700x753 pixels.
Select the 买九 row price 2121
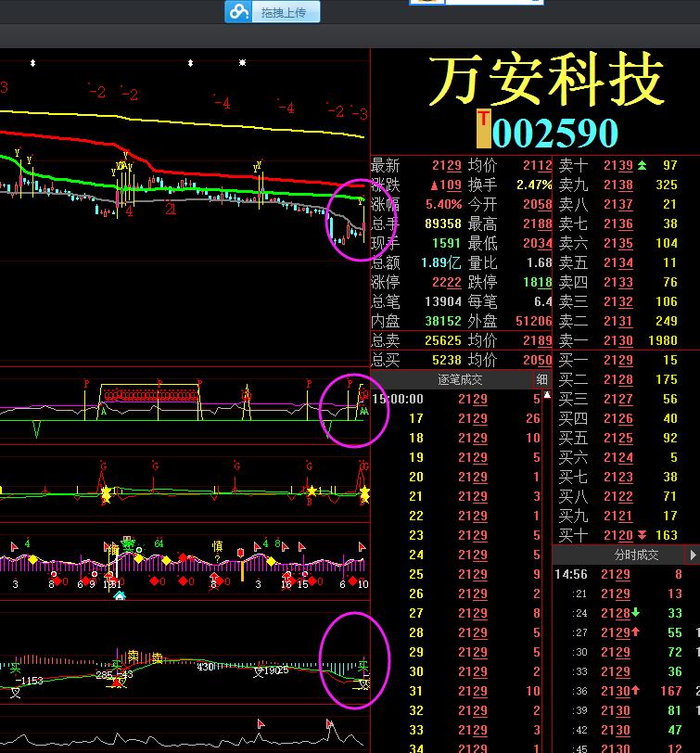pyautogui.click(x=617, y=516)
